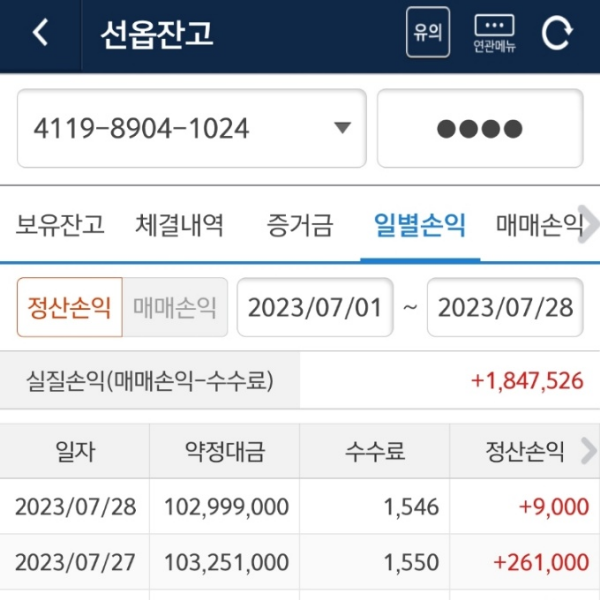Go to 매매손익 tab
The image size is (600, 600).
(538, 225)
